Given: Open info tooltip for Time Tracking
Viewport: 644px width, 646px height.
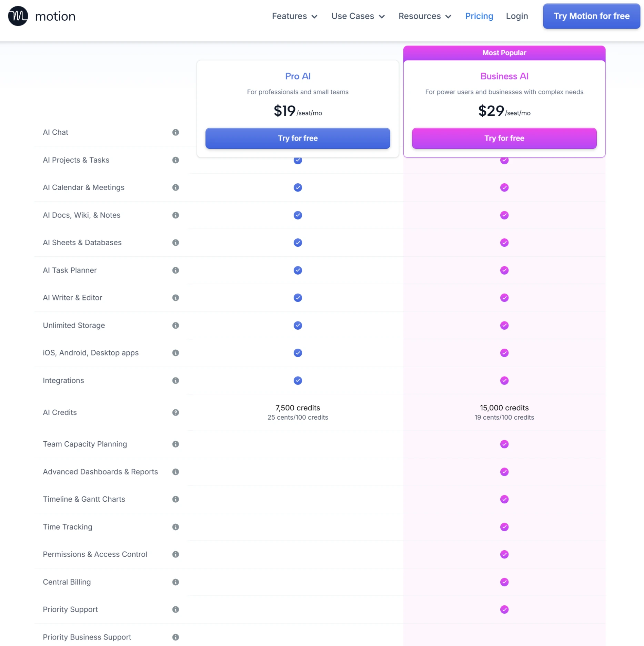Looking at the screenshot, I should click(x=176, y=527).
